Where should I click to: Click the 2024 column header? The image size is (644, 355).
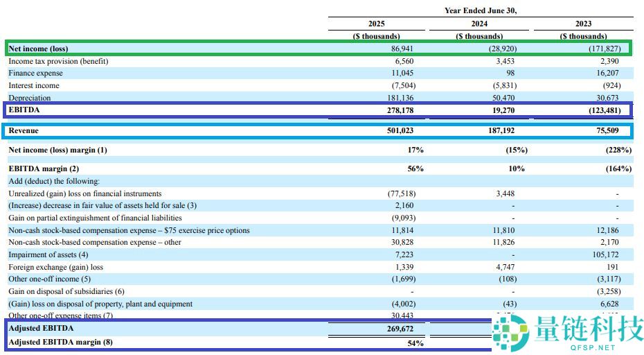coord(479,24)
